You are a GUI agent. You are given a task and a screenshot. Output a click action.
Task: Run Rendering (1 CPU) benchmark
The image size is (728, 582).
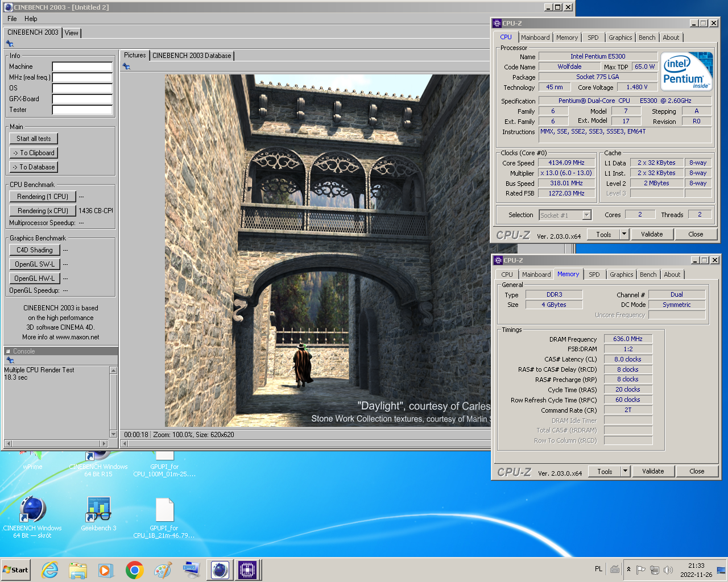coord(43,197)
